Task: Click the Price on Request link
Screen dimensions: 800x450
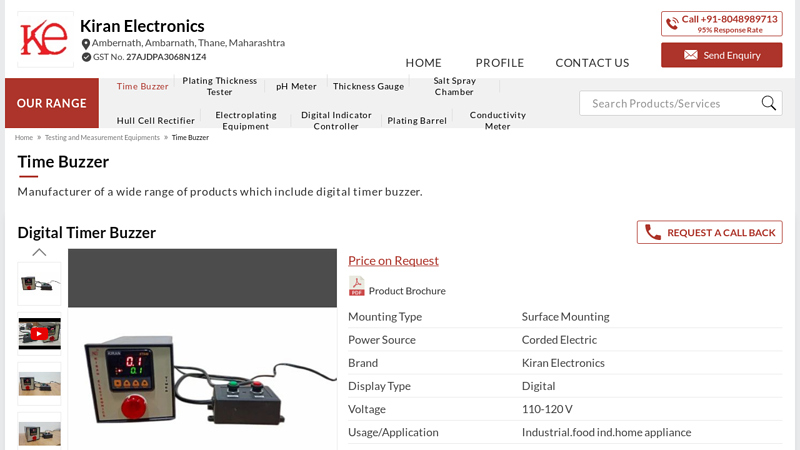Action: pyautogui.click(x=393, y=261)
